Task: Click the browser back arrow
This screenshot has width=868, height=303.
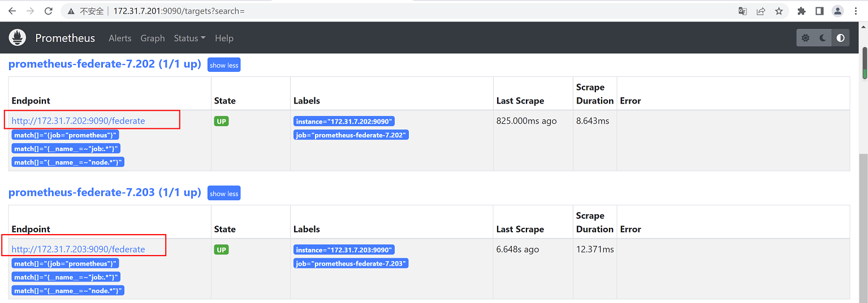Action: tap(12, 11)
